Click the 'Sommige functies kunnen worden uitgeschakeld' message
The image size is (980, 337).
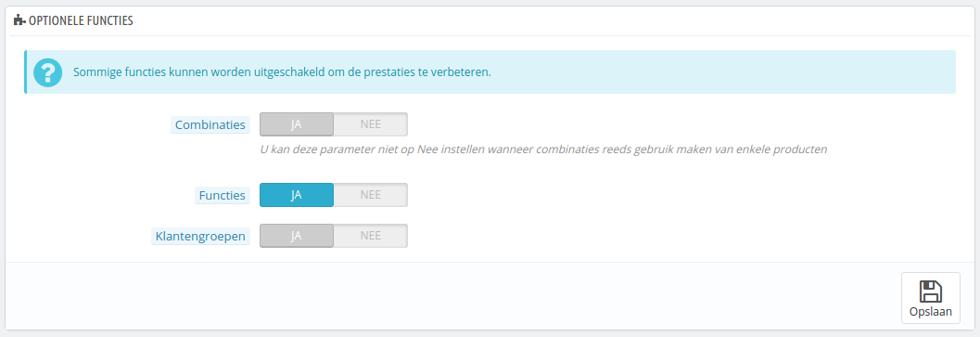click(282, 72)
